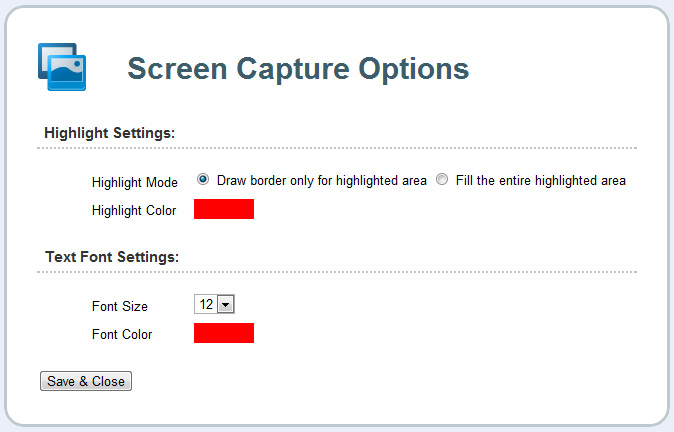Click the Font Size value 12 field
The width and height of the screenshot is (674, 432).
coord(206,304)
